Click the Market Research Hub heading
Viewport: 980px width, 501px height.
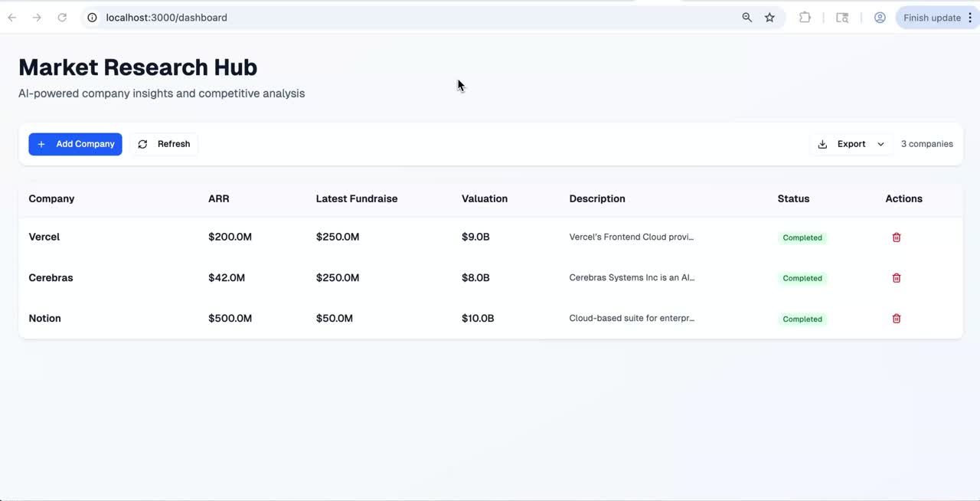pos(138,67)
